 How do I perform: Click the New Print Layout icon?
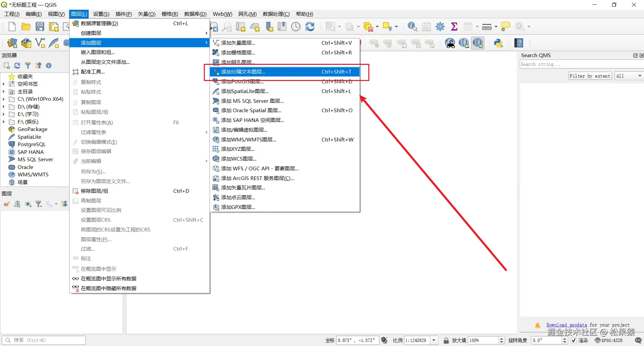point(54,27)
